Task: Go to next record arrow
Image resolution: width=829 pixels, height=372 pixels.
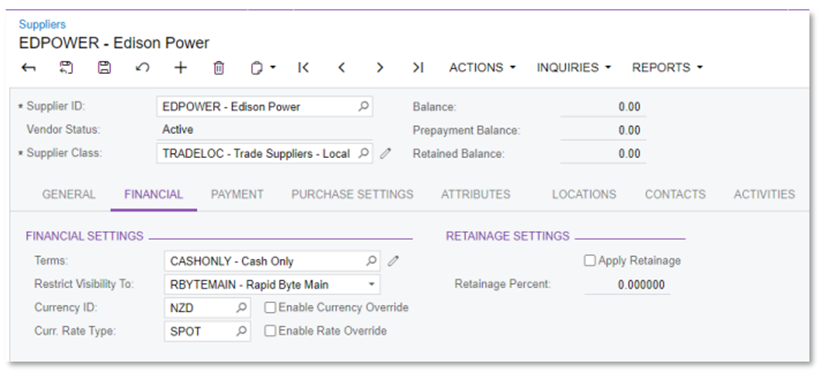Action: [x=380, y=68]
